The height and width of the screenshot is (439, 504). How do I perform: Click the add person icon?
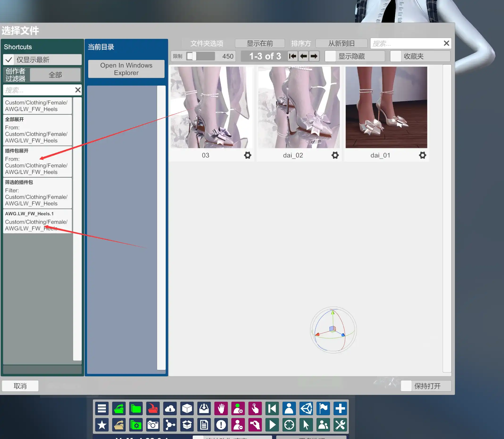[238, 408]
